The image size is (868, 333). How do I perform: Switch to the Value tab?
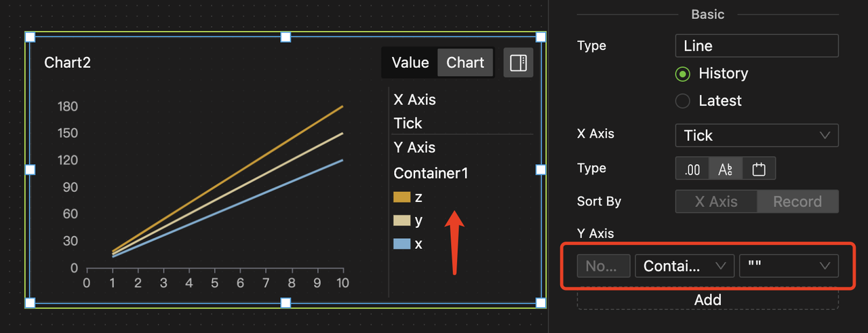(x=410, y=63)
